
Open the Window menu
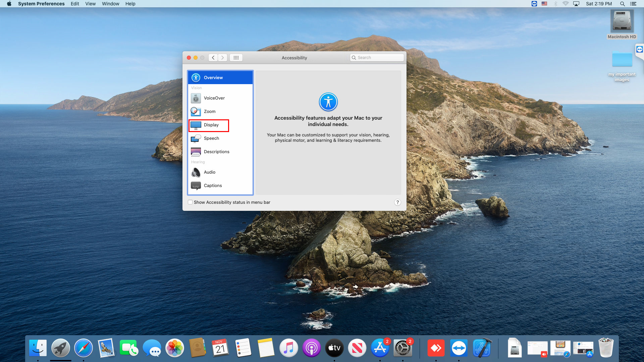coord(111,4)
